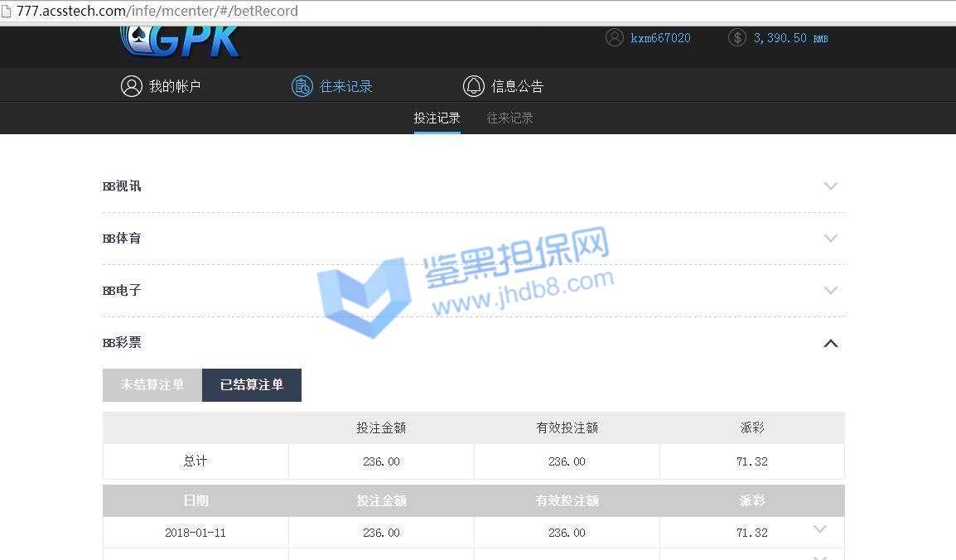Image resolution: width=956 pixels, height=560 pixels.
Task: Click the user avatar icon beside kxm667020
Action: coord(615,37)
